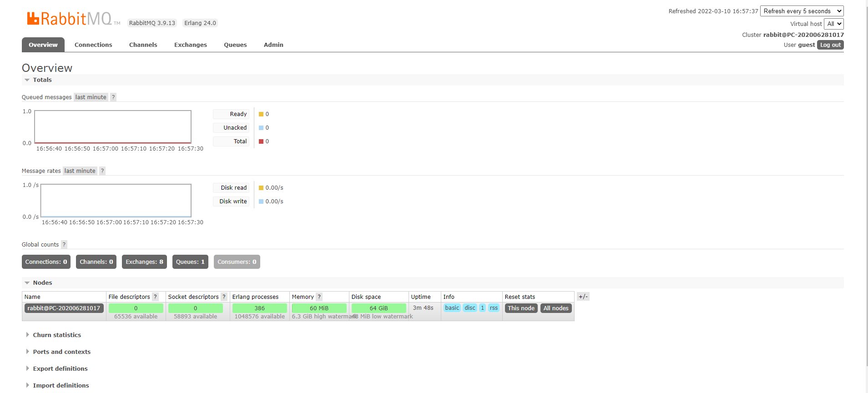868x393 pixels.
Task: View Connections count details
Action: (46, 262)
